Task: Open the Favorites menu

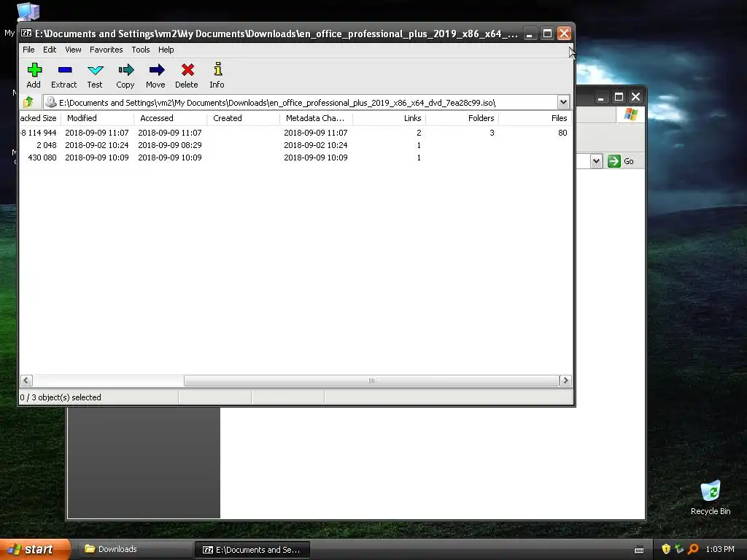Action: [107, 50]
